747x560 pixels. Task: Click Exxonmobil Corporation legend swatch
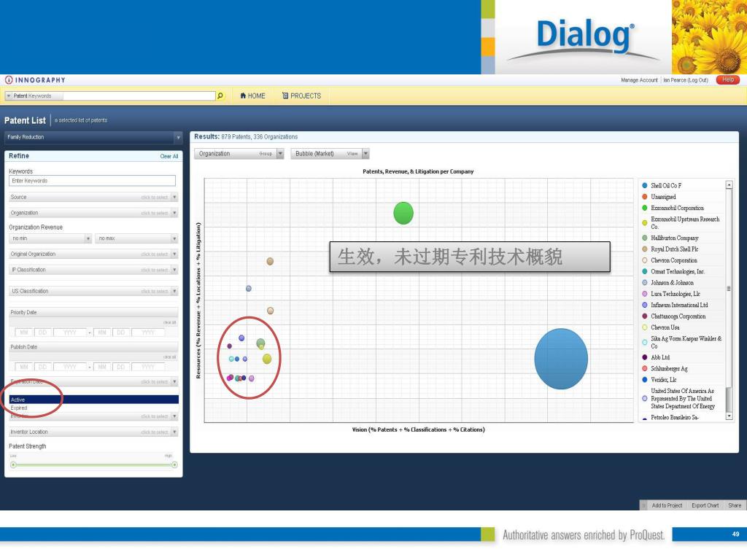(645, 208)
